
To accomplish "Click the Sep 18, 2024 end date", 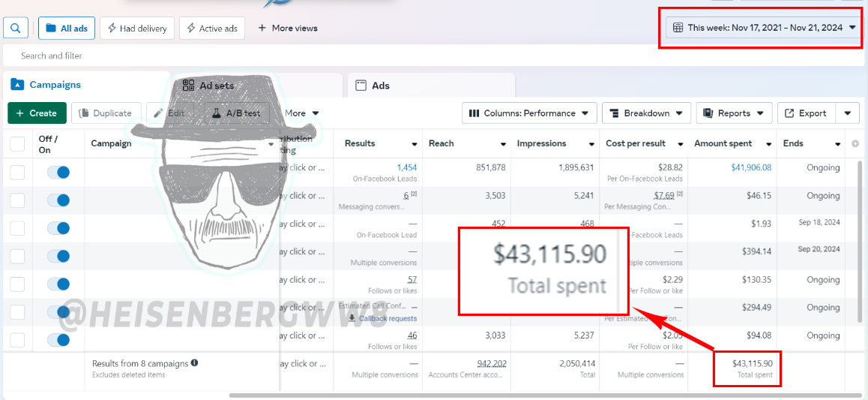I will 819,222.
